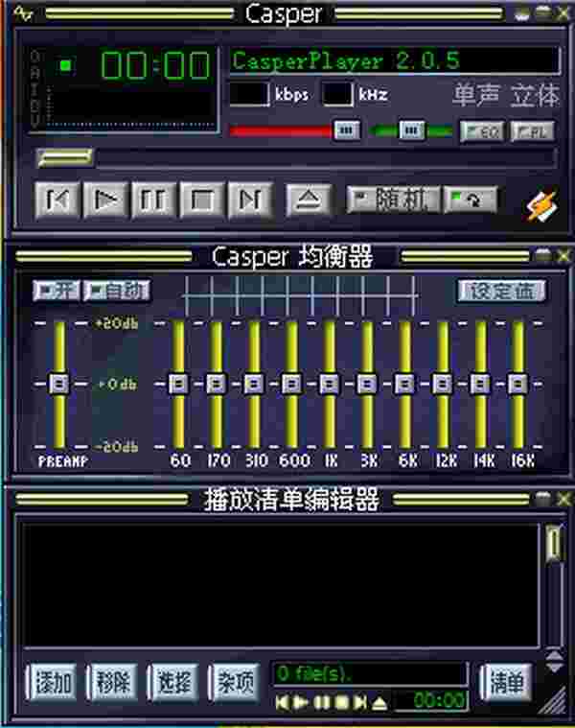
Task: Toggle equalizer auto (自动) button
Action: 117,291
